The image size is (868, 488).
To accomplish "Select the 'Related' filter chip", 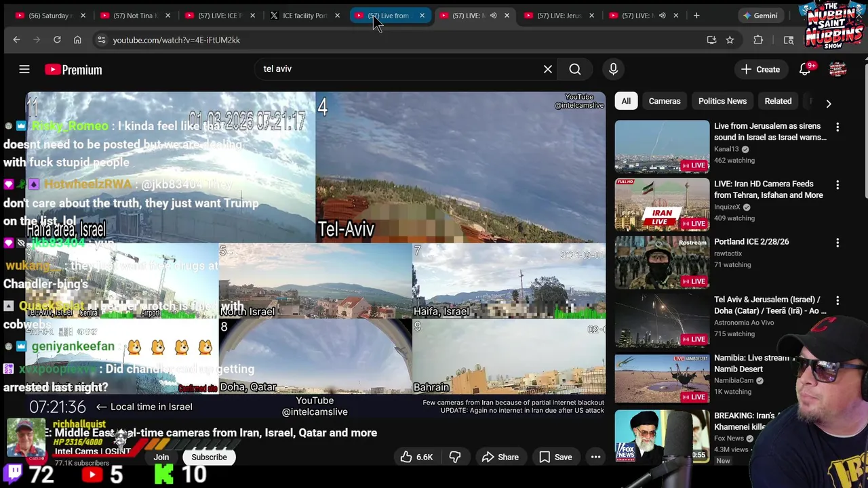I will coord(778,101).
